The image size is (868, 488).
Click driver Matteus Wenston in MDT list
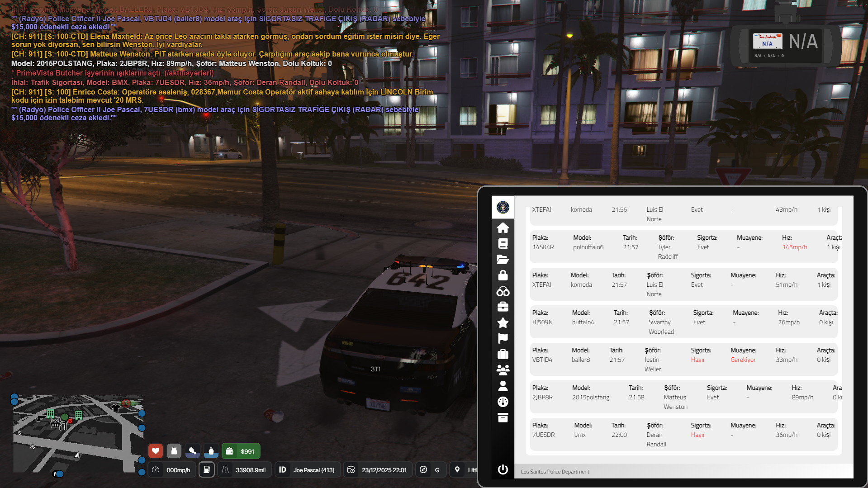point(675,402)
